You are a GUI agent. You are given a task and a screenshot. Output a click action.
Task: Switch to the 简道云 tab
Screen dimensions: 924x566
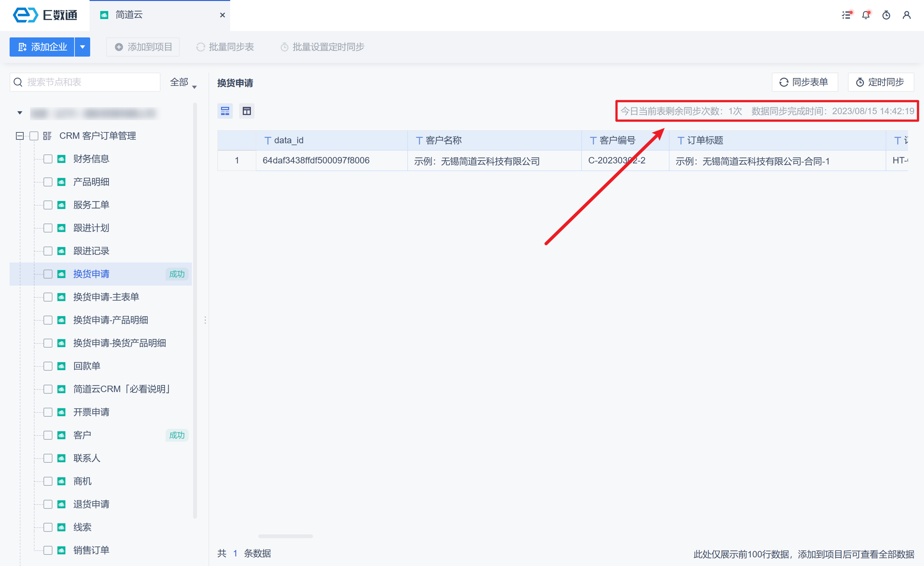(129, 15)
